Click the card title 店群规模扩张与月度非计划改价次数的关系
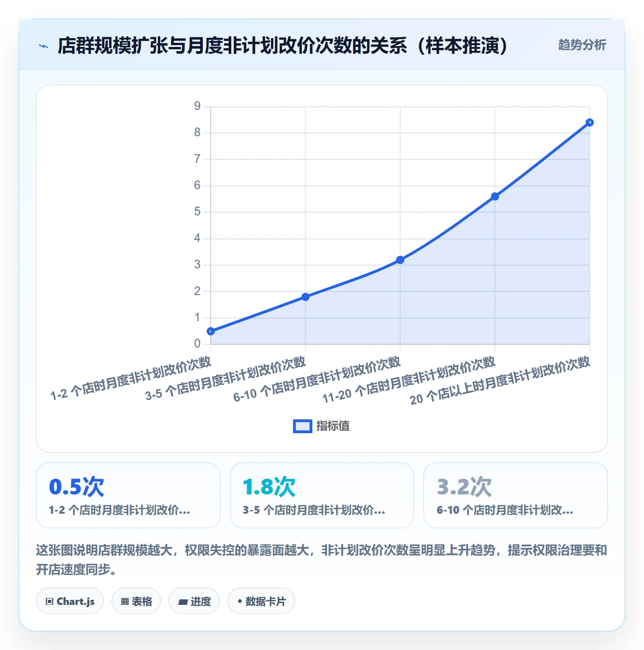The image size is (644, 650). [x=282, y=46]
